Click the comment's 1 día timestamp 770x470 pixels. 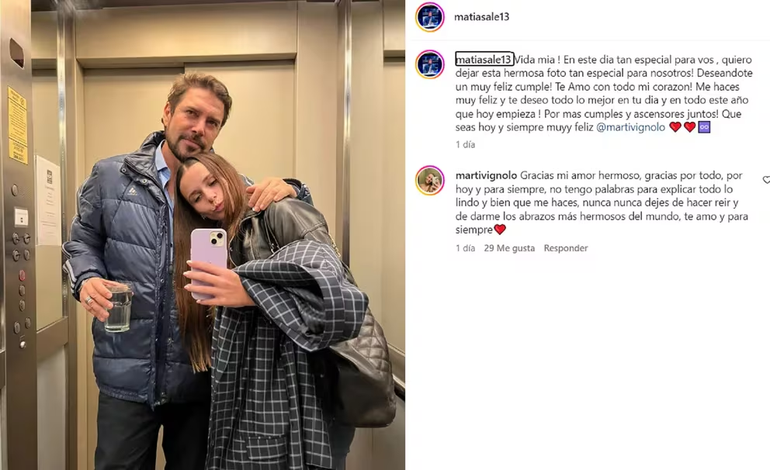[x=465, y=248]
